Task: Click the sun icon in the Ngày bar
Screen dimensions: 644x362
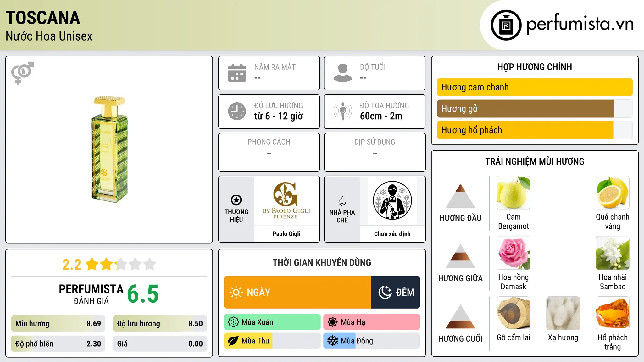Action: (236, 292)
